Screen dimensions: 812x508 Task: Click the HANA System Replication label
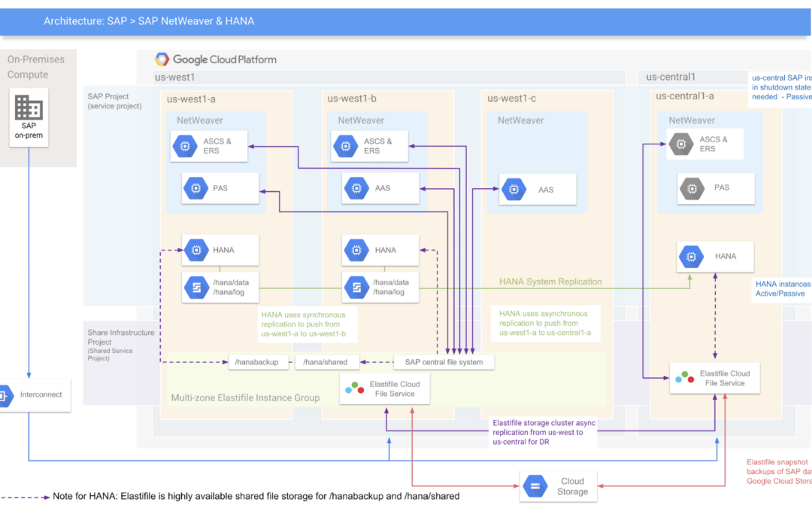click(550, 281)
